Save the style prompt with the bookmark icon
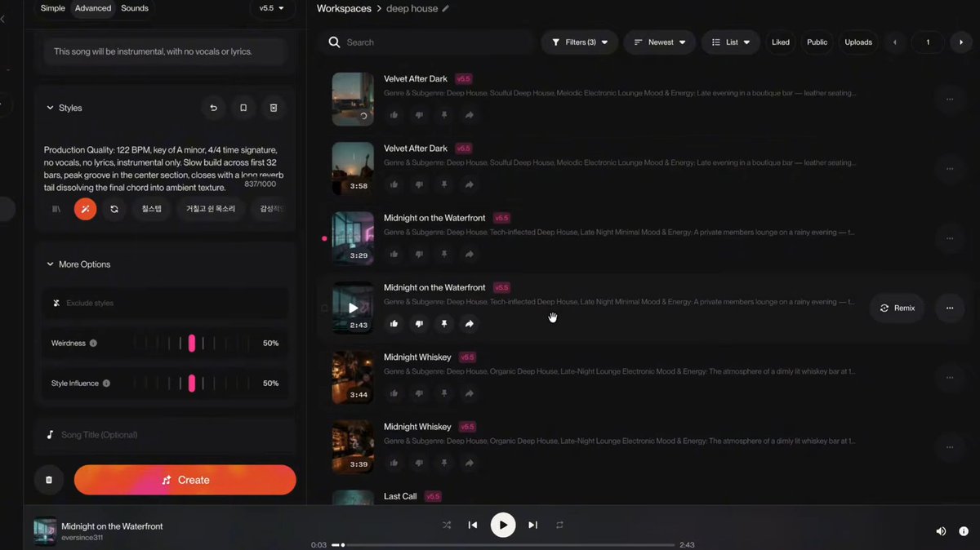The height and width of the screenshot is (550, 980). pos(243,108)
